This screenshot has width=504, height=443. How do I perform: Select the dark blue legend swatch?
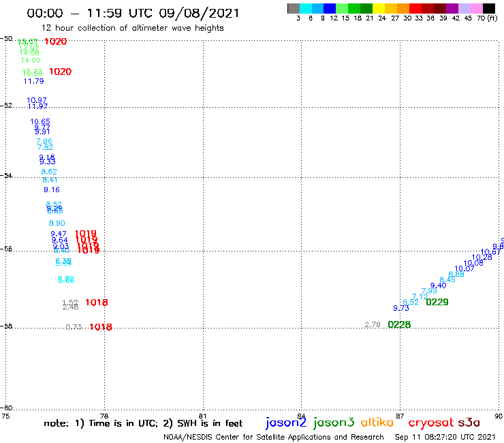pyautogui.click(x=330, y=8)
